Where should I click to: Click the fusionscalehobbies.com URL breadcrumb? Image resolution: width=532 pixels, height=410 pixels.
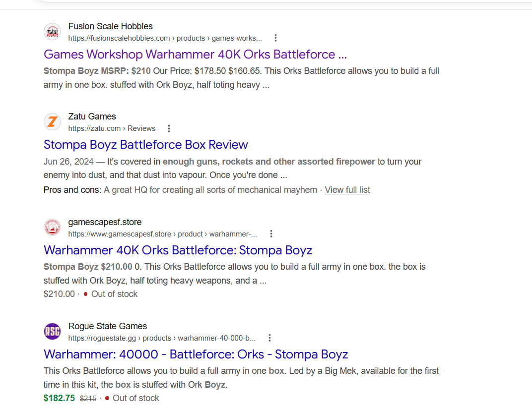coord(165,38)
